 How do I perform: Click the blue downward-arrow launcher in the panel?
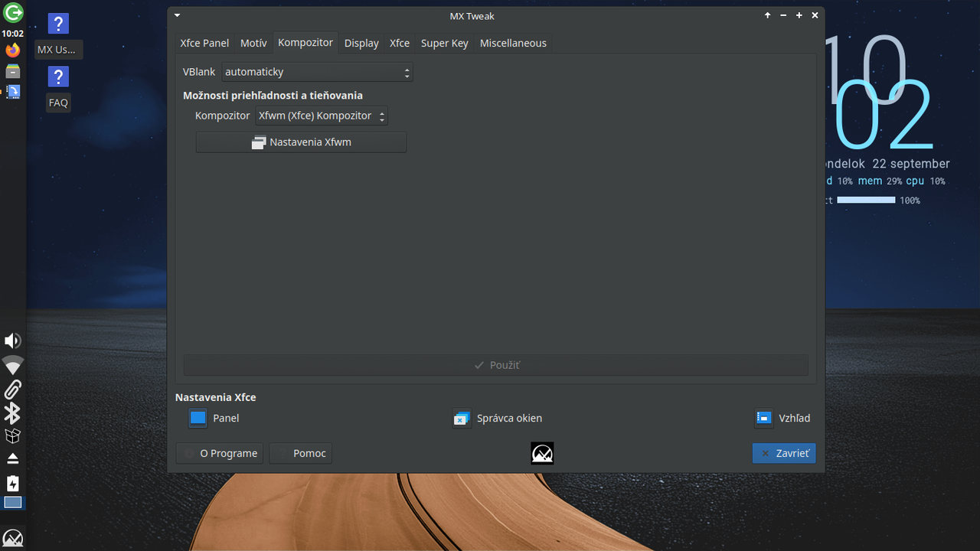(x=13, y=91)
